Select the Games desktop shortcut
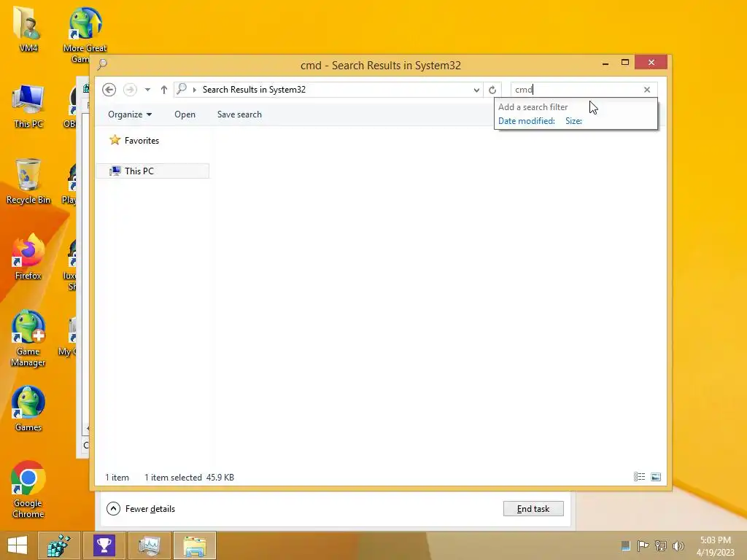 click(28, 408)
